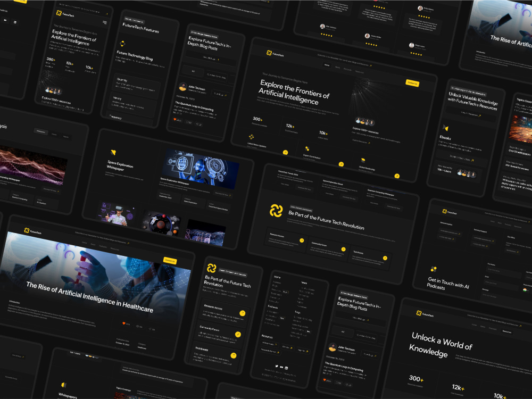532x399 pixels.
Task: Like bottom Quantum Leap blog post
Action: (x=325, y=380)
